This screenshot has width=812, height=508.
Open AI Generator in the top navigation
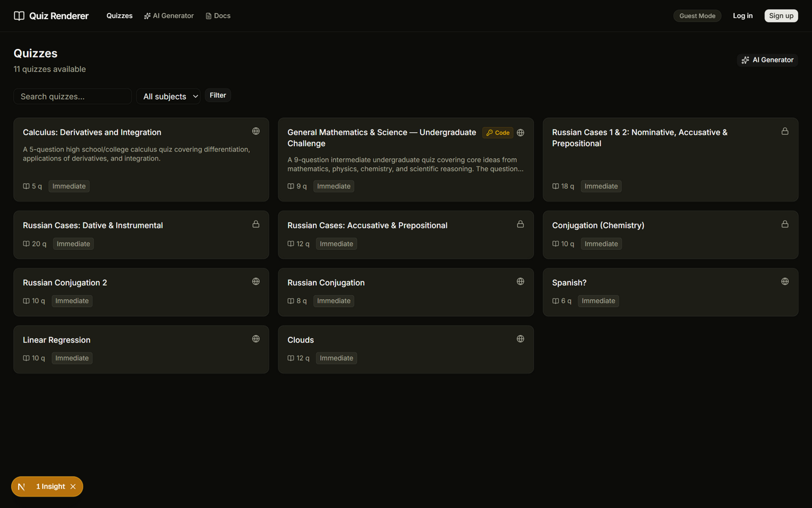tap(169, 16)
